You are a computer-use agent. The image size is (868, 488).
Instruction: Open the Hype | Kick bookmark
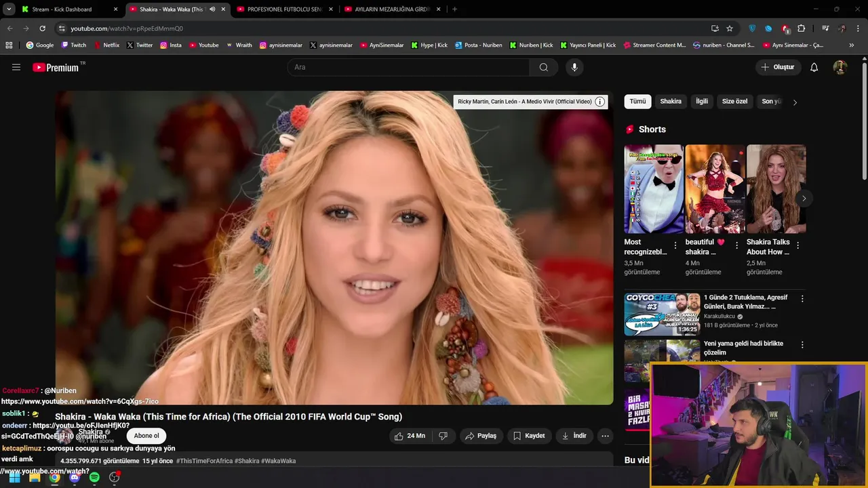click(429, 45)
